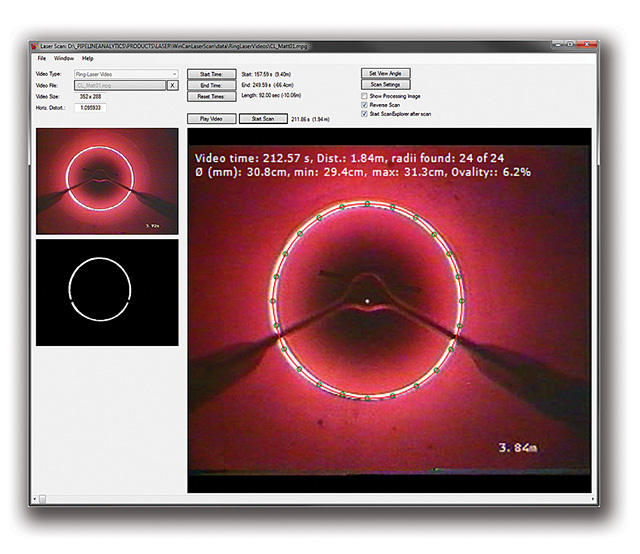640x554 pixels.
Task: Toggle the Reverse Scan checkbox
Action: pyautogui.click(x=363, y=105)
